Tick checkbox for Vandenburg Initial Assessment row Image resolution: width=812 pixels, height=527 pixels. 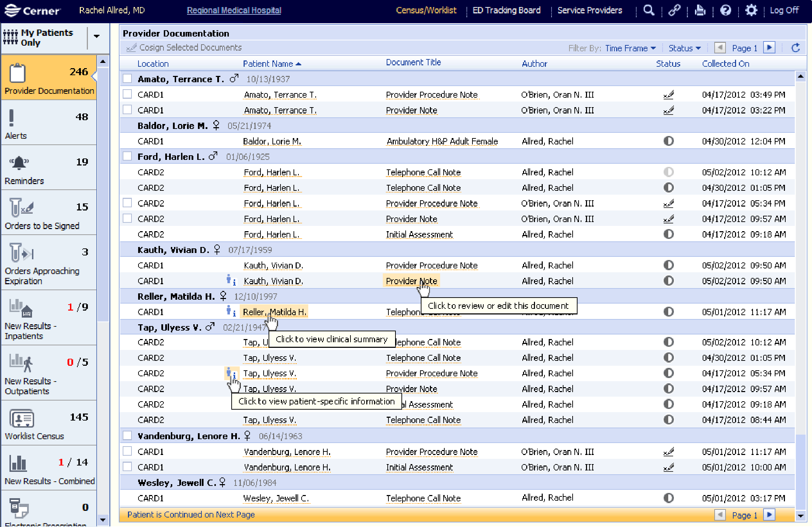(x=127, y=467)
